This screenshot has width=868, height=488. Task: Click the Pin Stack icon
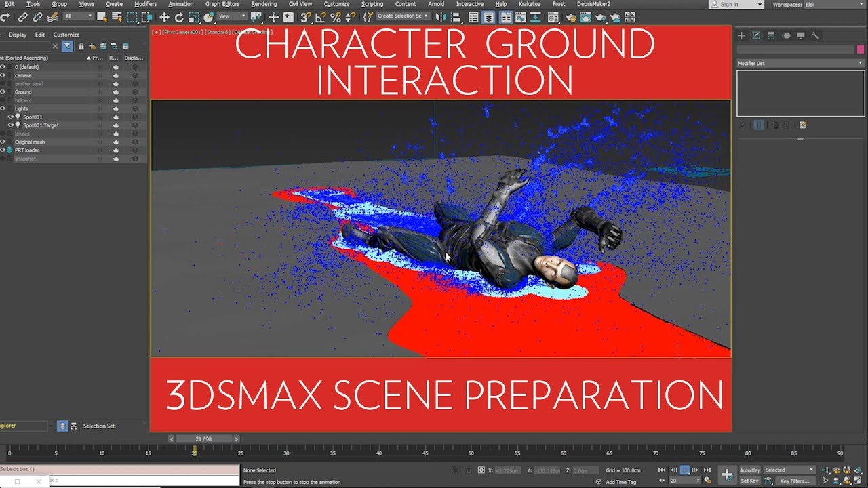(x=743, y=125)
